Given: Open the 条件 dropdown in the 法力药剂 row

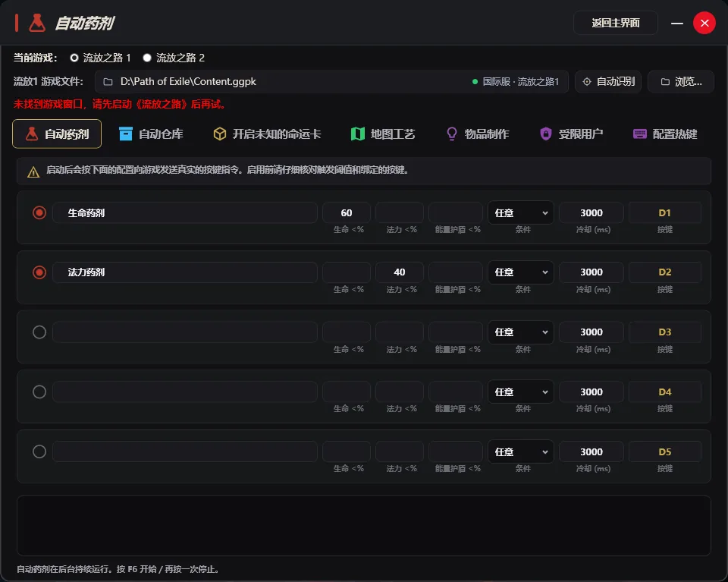Looking at the screenshot, I should click(521, 272).
